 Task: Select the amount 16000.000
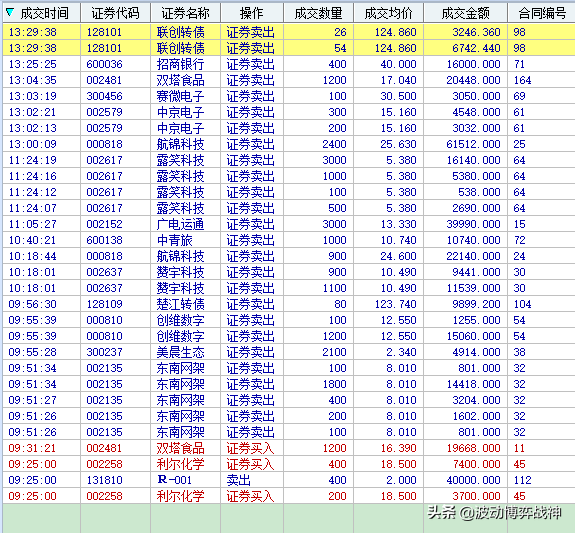point(473,64)
